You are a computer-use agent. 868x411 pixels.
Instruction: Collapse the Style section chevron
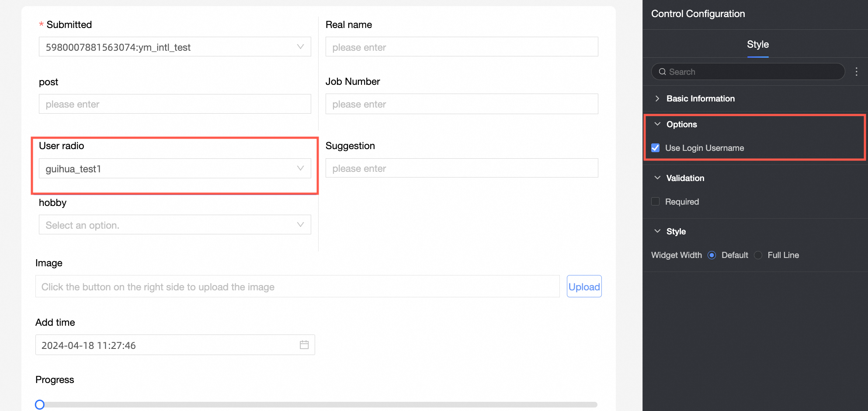pos(657,231)
